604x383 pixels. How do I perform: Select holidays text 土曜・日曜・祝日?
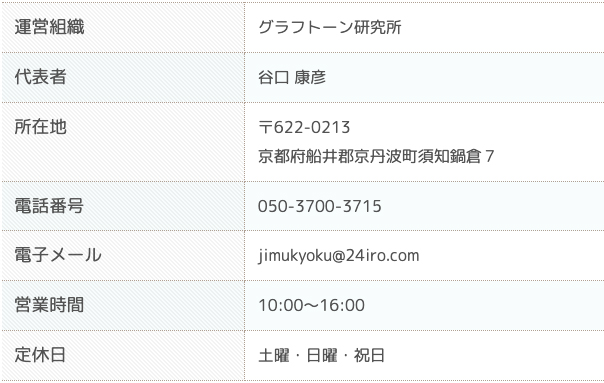click(321, 355)
